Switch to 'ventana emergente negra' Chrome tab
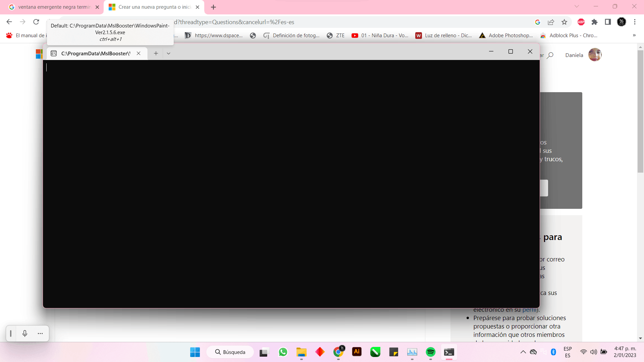The width and height of the screenshot is (644, 362). (54, 7)
